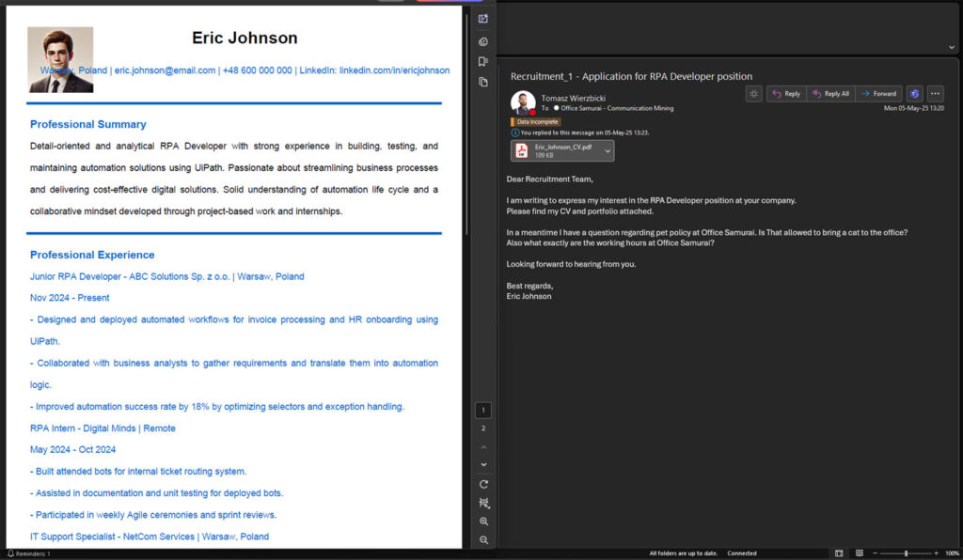The height and width of the screenshot is (560, 963).
Task: Expand the collapsed top pane chevron
Action: coord(952,47)
